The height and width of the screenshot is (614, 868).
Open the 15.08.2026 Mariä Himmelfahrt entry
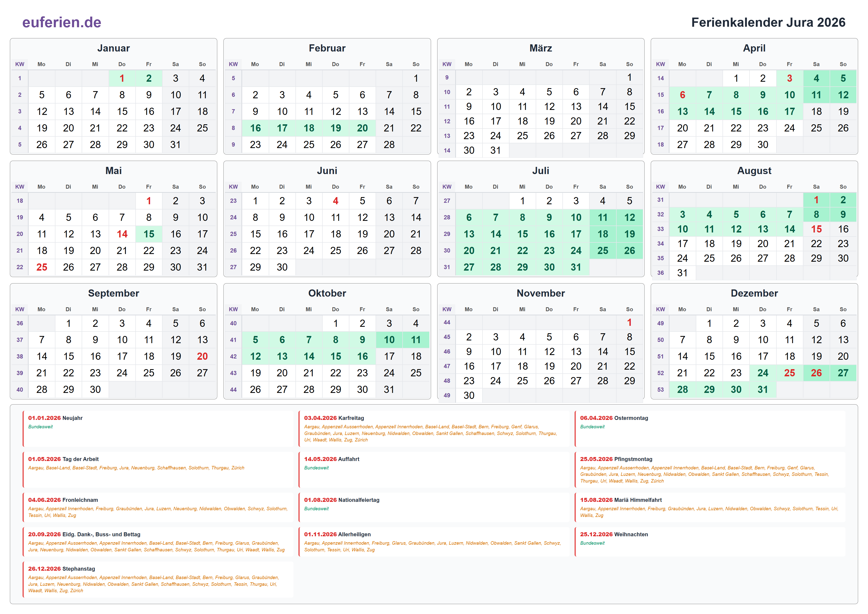tap(710, 507)
